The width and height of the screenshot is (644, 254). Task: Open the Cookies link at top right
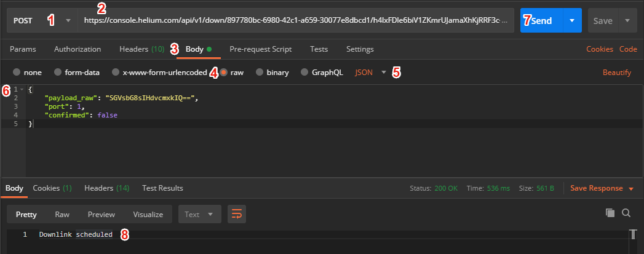click(599, 49)
